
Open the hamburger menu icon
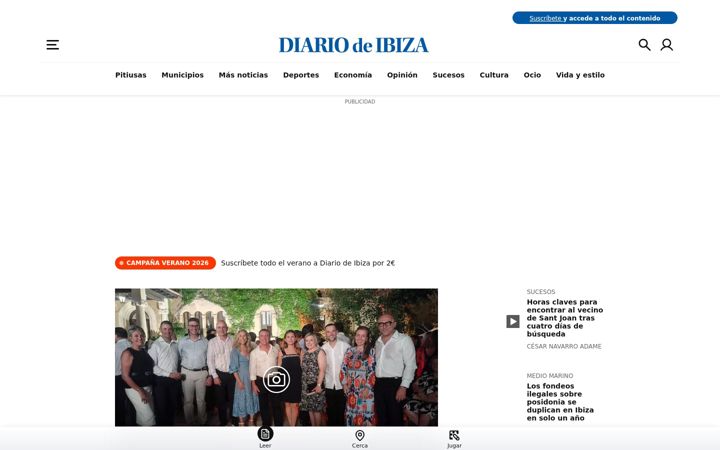pos(53,45)
